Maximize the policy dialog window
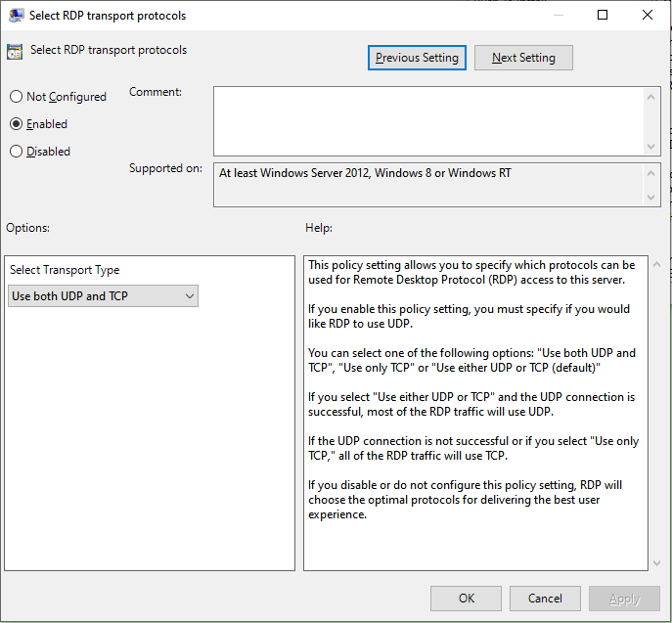Viewport: 672px width, 623px height. (603, 16)
